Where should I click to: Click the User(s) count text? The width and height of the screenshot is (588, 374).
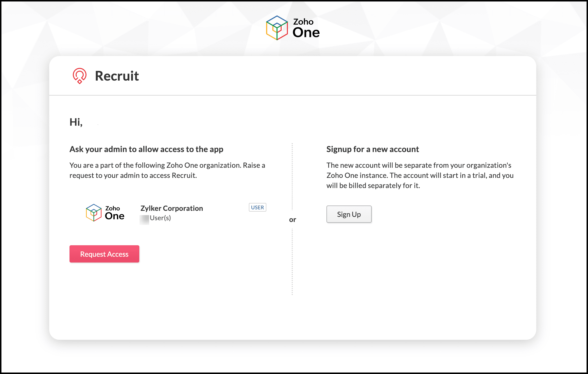tap(160, 218)
